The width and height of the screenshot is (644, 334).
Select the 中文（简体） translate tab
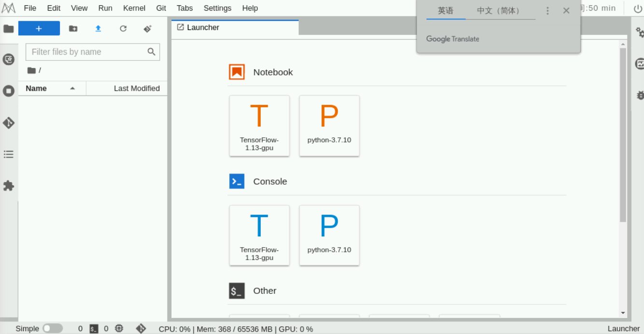coord(500,11)
